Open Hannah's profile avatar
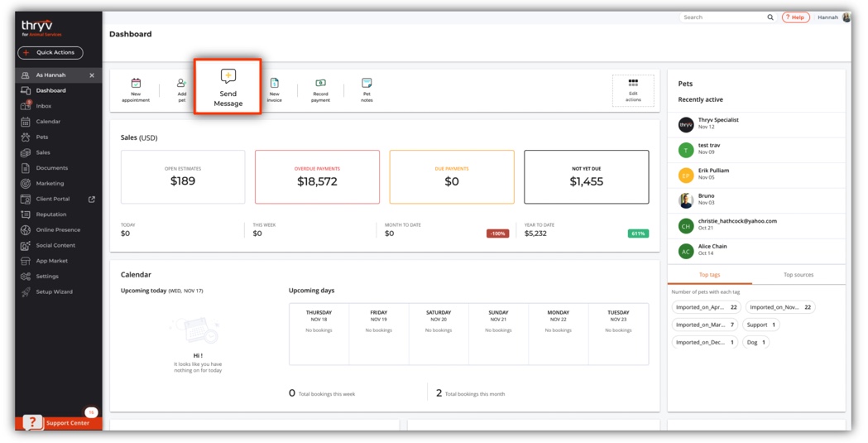Viewport: 868px width, 443px height. pos(846,17)
